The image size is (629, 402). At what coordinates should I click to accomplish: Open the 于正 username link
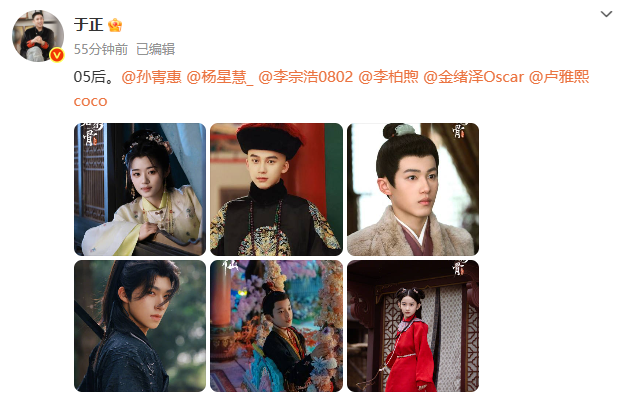point(89,25)
